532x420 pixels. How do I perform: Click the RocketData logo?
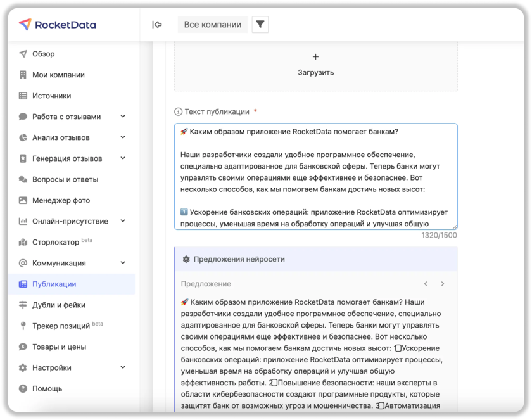pos(58,25)
